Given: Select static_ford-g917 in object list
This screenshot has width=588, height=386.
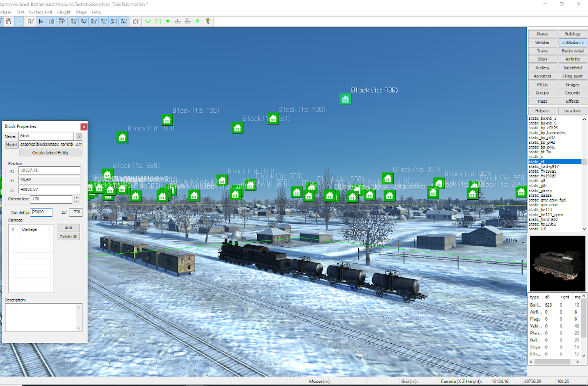Looking at the screenshot, I should [544, 166].
